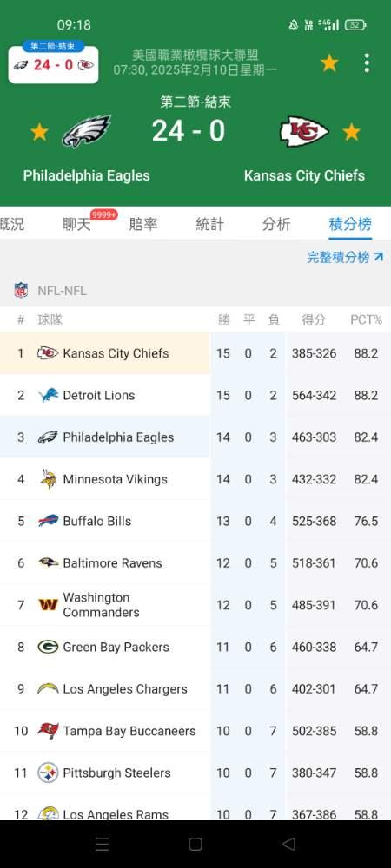Tap the Green Bay Packers logo
Viewport: 391px width, 868px height.
tap(48, 647)
